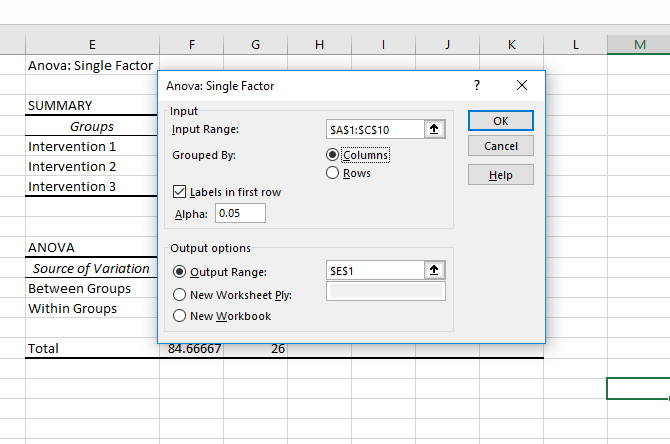
Task: Click the dialog's question mark help icon
Action: [x=477, y=86]
